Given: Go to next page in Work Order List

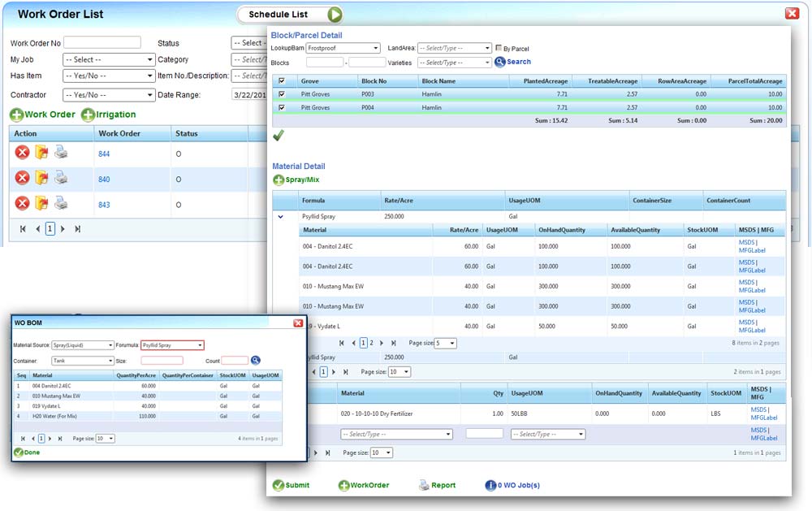Looking at the screenshot, I should coord(63,228).
